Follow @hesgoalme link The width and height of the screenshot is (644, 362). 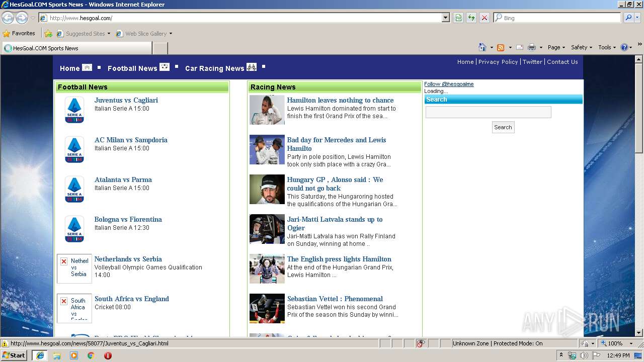449,84
